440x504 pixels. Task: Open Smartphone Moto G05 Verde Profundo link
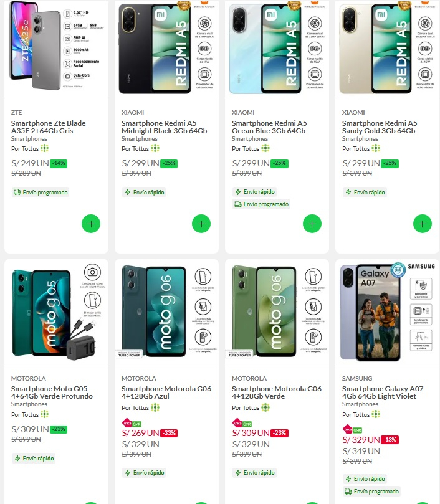(52, 392)
